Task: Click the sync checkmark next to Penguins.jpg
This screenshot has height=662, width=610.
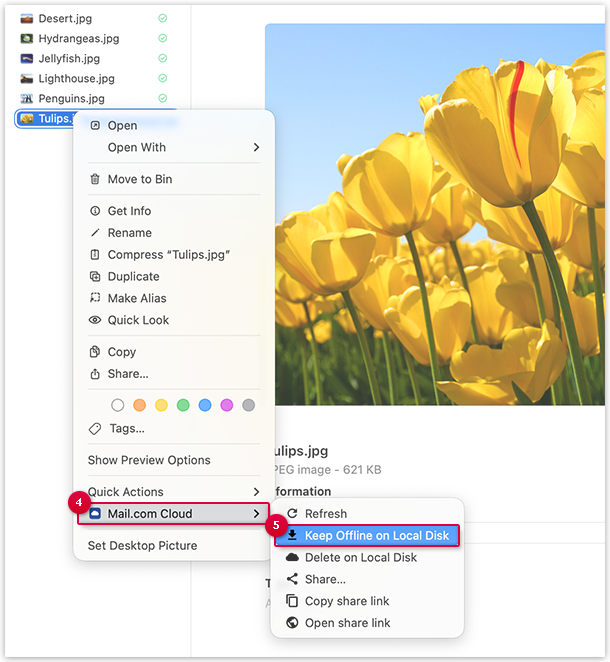Action: click(162, 98)
